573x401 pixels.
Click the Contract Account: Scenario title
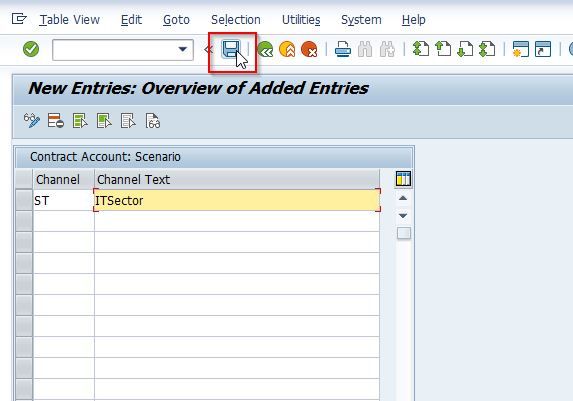pyautogui.click(x=105, y=157)
